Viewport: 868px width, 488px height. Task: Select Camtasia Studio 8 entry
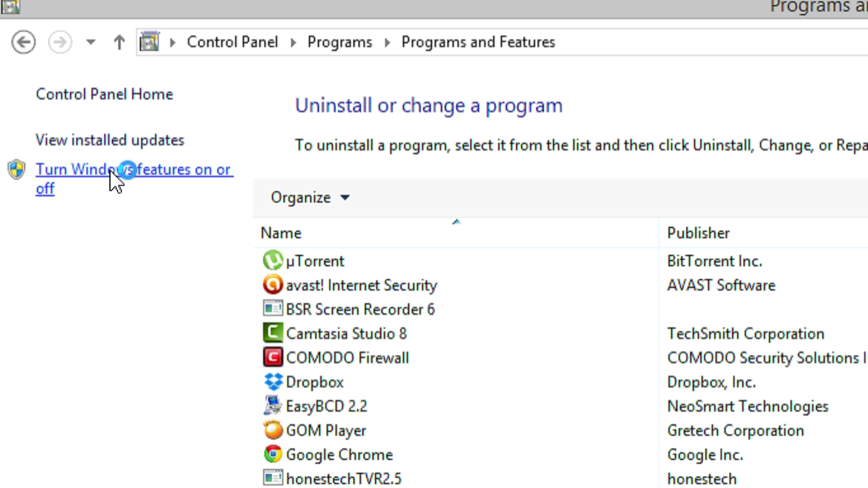pyautogui.click(x=346, y=334)
